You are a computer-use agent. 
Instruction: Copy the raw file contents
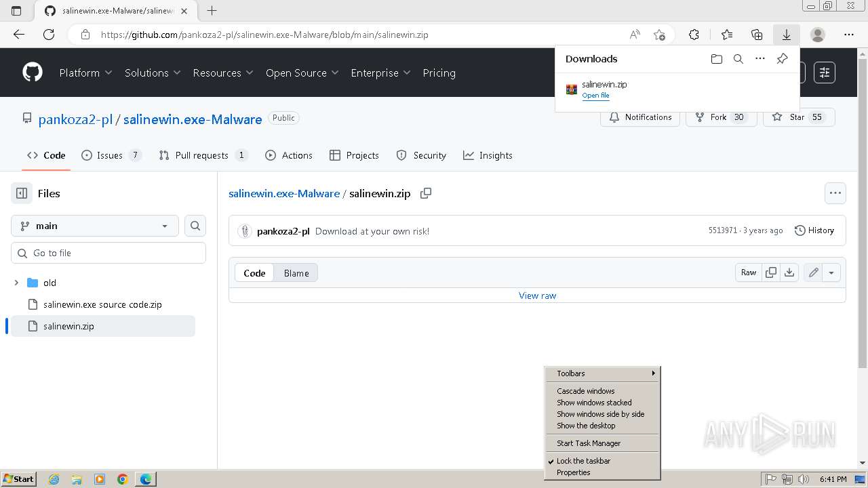(x=771, y=272)
